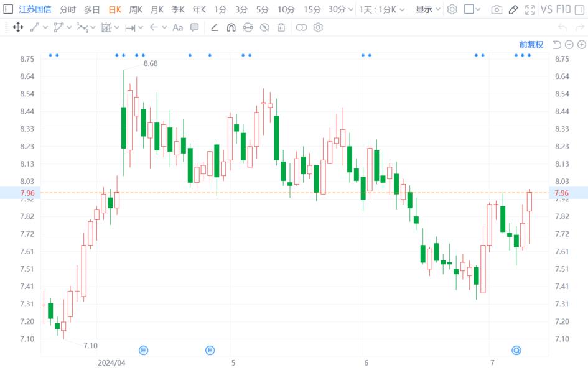Toggle the right sidebar panel icon

(x=579, y=9)
